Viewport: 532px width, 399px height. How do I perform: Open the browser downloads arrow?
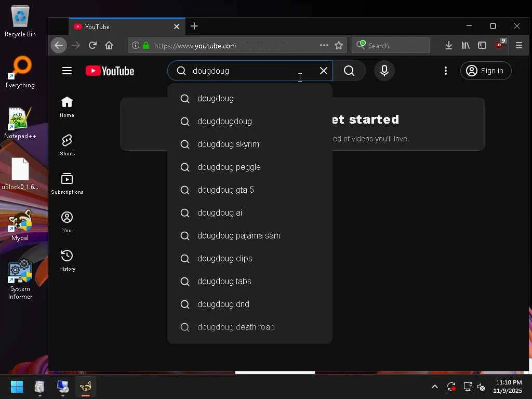[x=448, y=45]
